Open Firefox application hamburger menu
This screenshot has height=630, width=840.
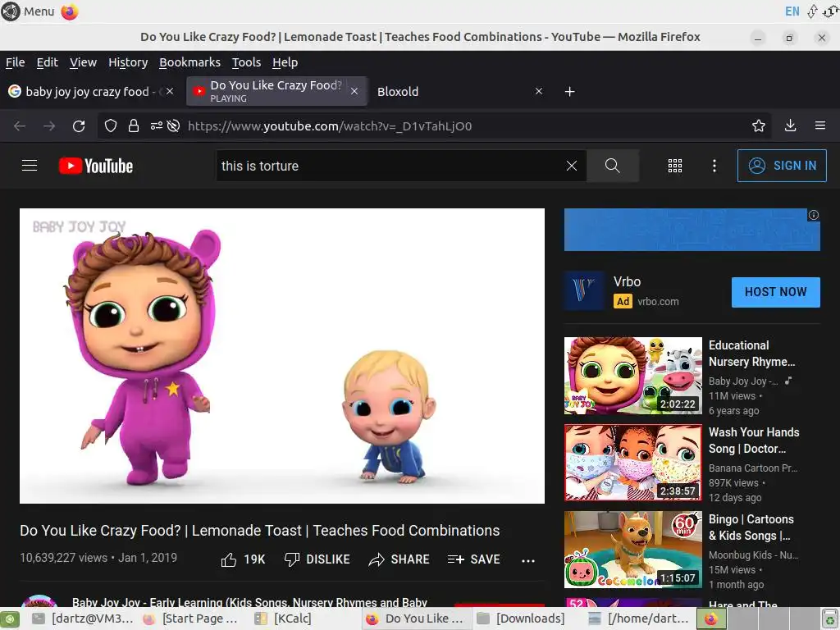820,126
